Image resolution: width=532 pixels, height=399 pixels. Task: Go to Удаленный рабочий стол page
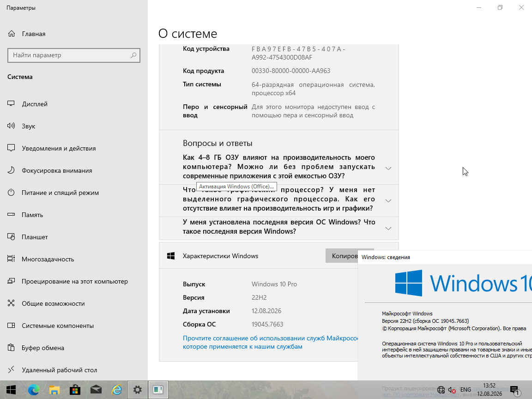click(60, 370)
